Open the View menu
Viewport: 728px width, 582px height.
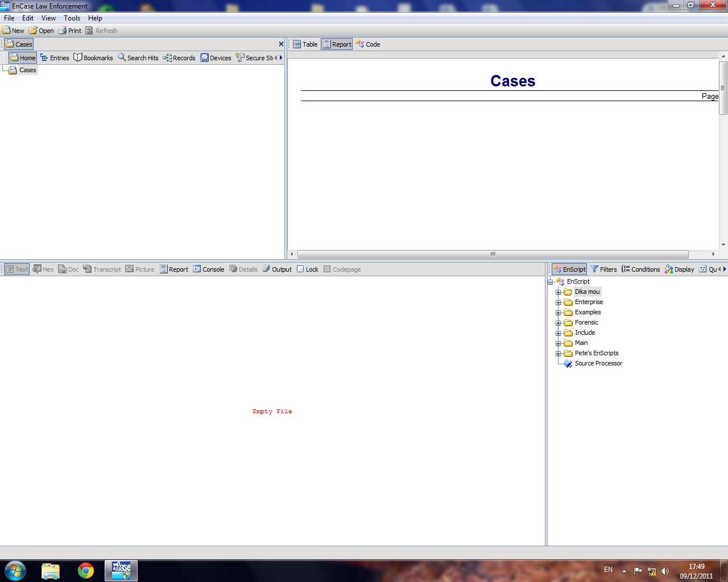(x=48, y=18)
